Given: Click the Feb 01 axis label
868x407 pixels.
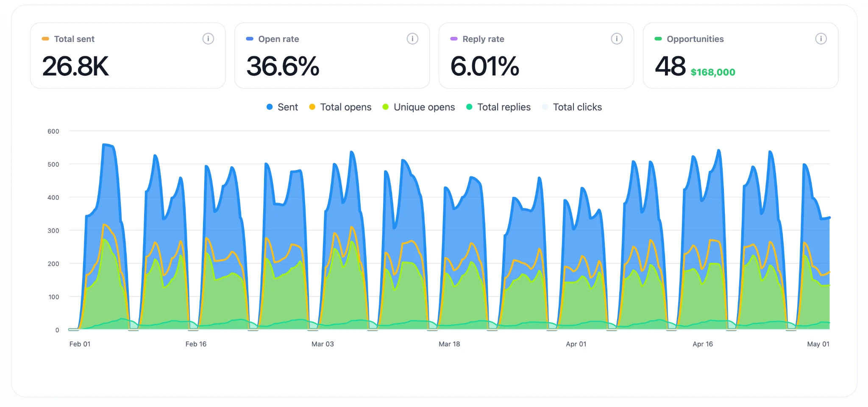Looking at the screenshot, I should pos(80,344).
